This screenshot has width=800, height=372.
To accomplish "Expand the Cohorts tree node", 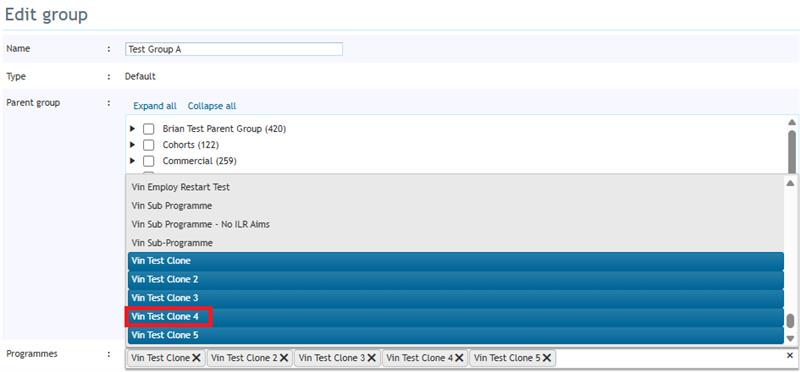I will pyautogui.click(x=133, y=145).
